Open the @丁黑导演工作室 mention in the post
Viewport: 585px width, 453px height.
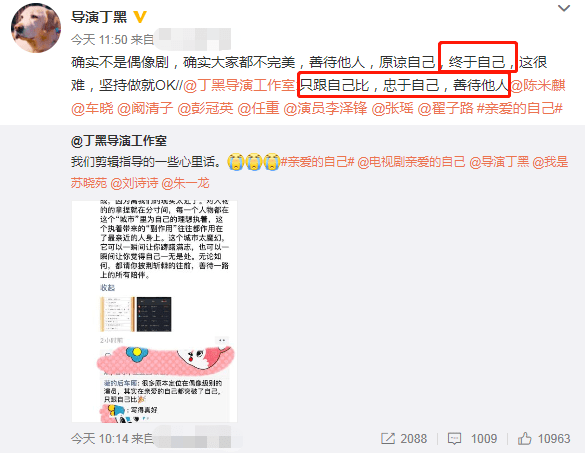(x=239, y=85)
